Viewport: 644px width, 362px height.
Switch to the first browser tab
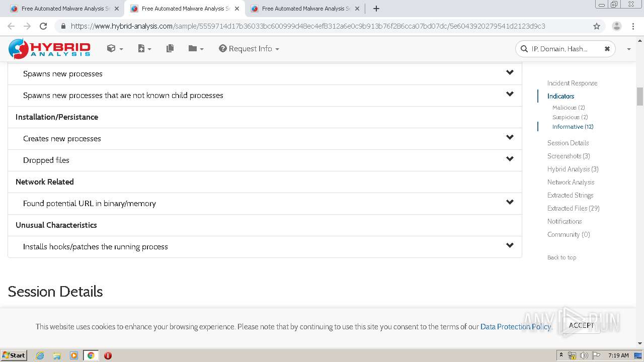pos(64,9)
